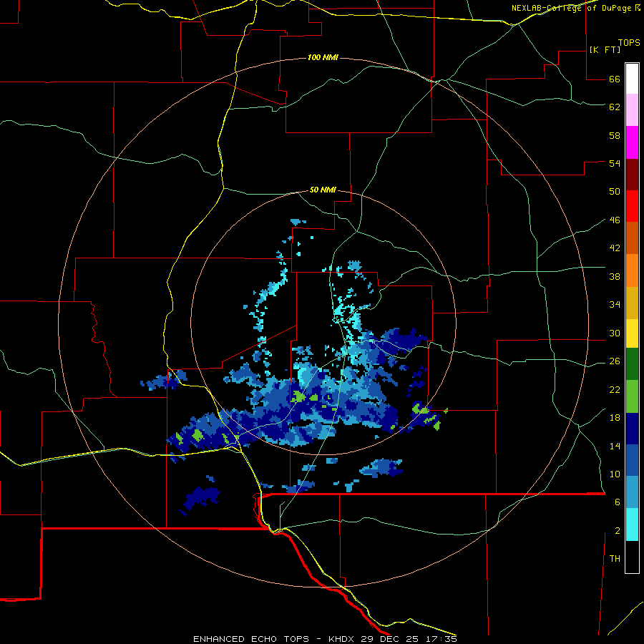This screenshot has width=644, height=644.
Task: Click the 38 legend value
Action: [x=615, y=276]
